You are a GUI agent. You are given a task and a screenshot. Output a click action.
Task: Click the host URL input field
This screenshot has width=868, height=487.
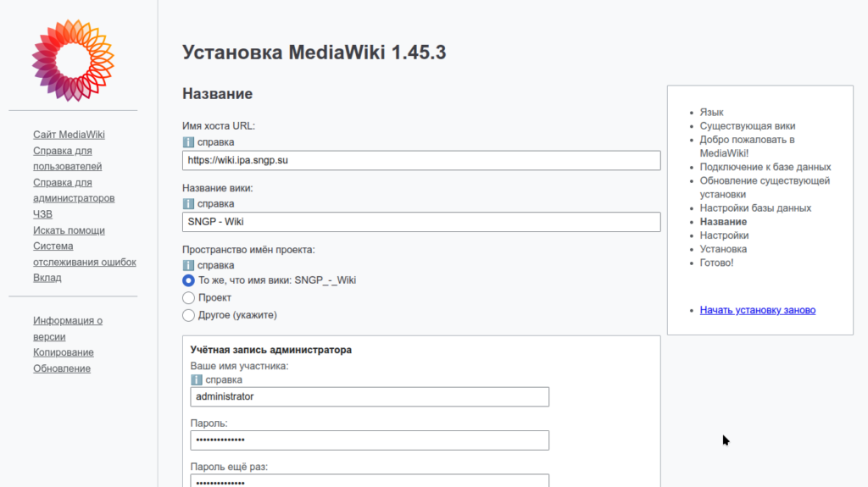(x=421, y=160)
